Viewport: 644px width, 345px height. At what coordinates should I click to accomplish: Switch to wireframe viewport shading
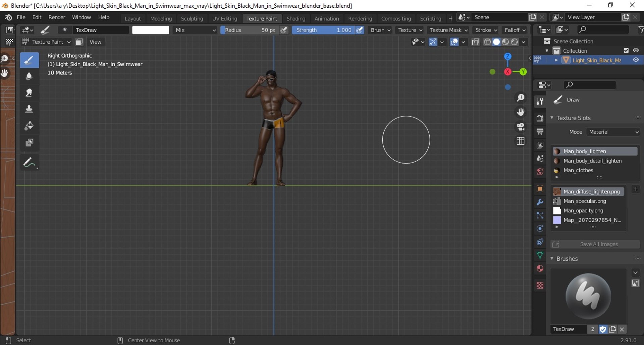coord(487,42)
